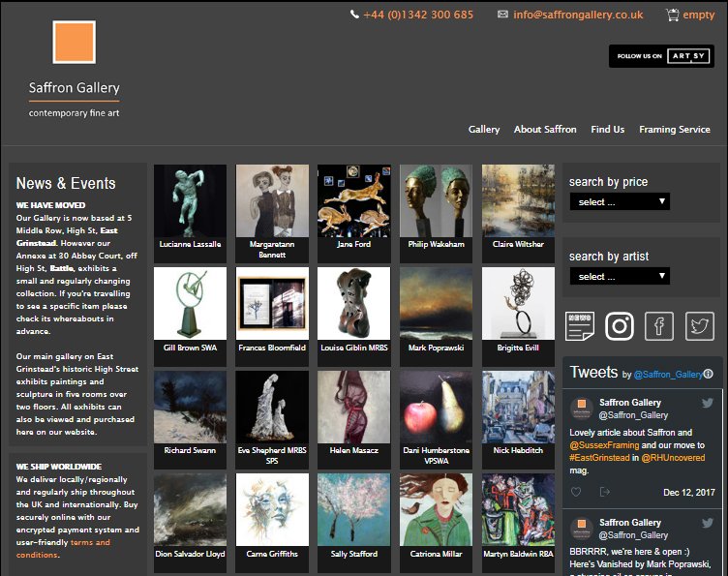
Task: Open Martyn Baldwin RBA painting thumbnail
Action: pos(518,509)
